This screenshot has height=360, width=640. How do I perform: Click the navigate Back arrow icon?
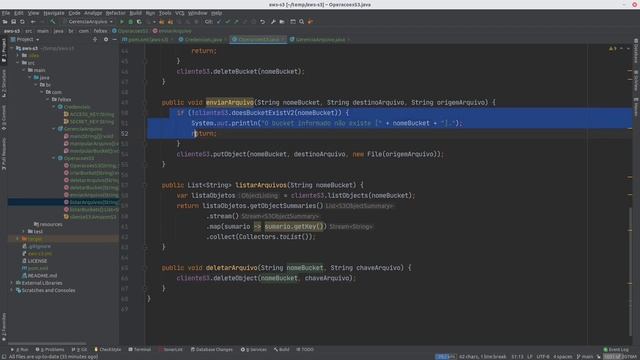(x=33, y=22)
